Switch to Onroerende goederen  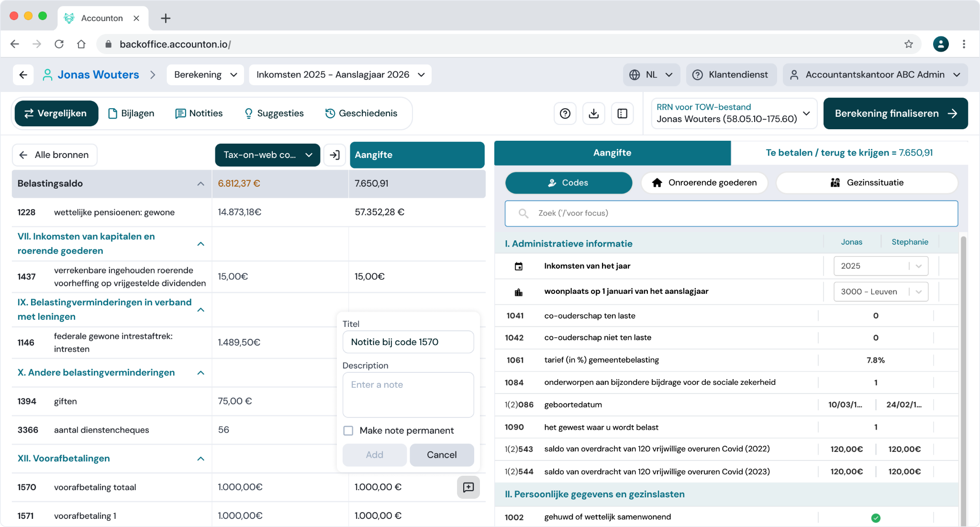click(x=704, y=183)
